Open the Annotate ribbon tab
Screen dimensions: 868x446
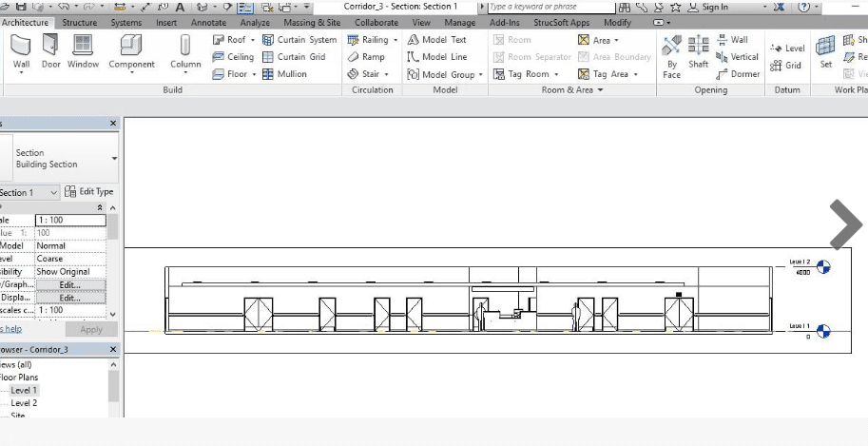coord(208,23)
